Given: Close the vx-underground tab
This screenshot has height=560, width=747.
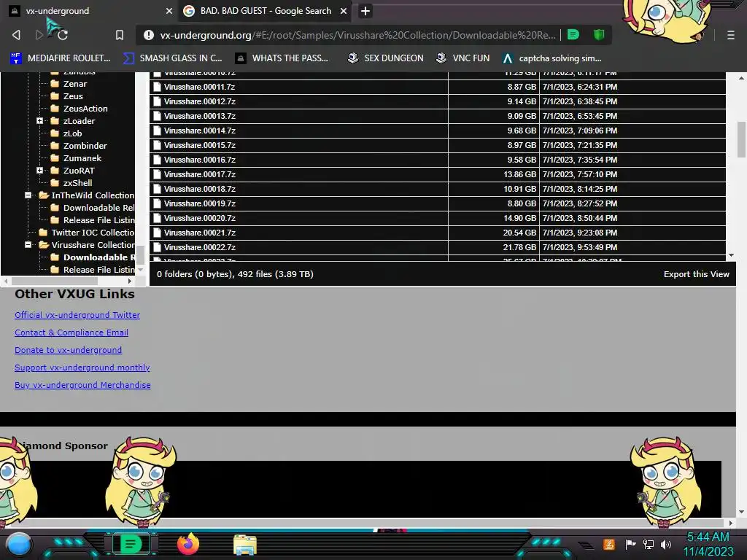Looking at the screenshot, I should pyautogui.click(x=169, y=11).
